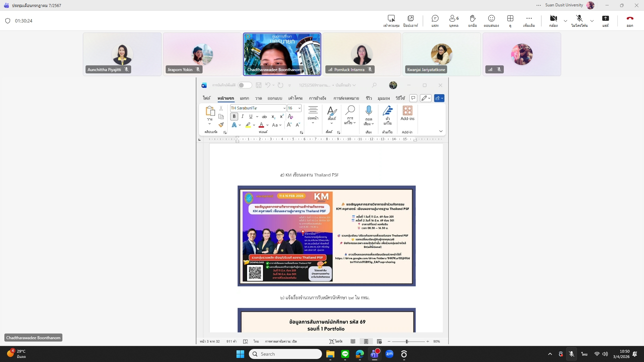The image size is (644, 362).
Task: Toggle the AutoSave switch in Word
Action: click(245, 85)
